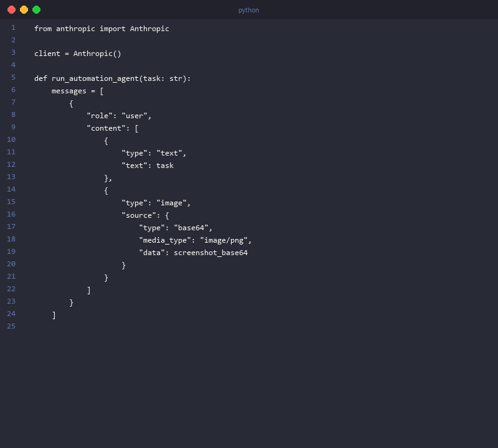The height and width of the screenshot is (448, 498).
Task: Click the "data" key string
Action: point(152,253)
